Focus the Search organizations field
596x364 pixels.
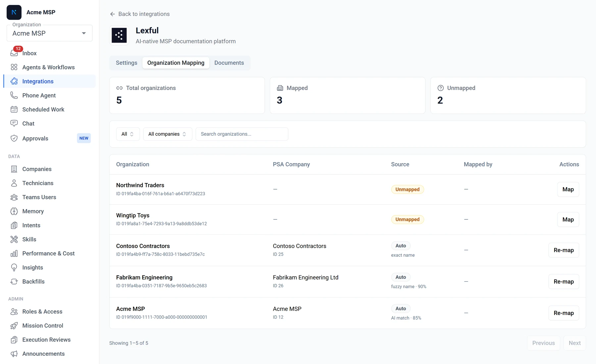click(x=242, y=134)
